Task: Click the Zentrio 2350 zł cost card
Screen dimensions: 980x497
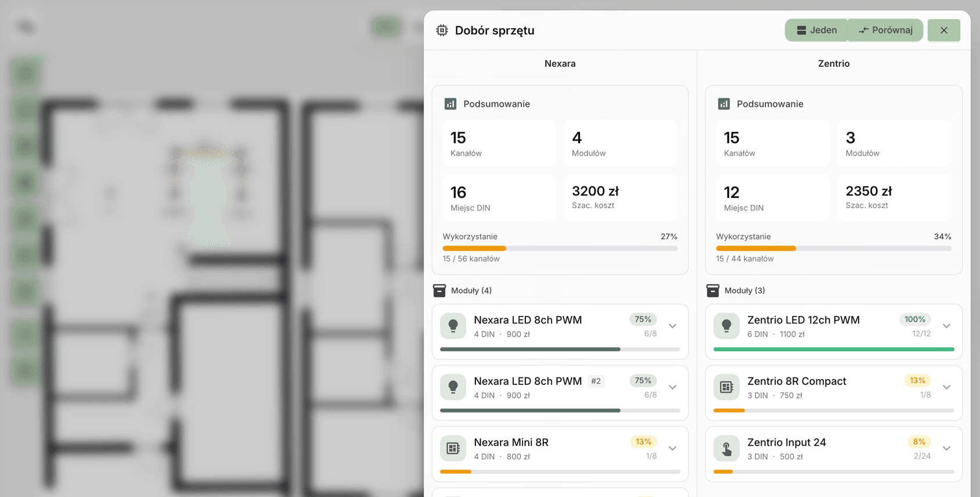Action: point(894,197)
